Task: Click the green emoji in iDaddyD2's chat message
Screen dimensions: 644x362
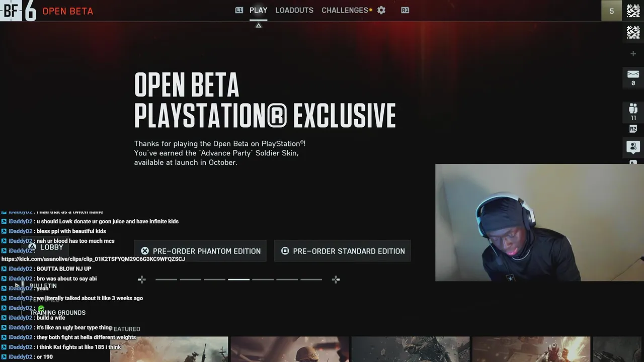Action: 41,308
